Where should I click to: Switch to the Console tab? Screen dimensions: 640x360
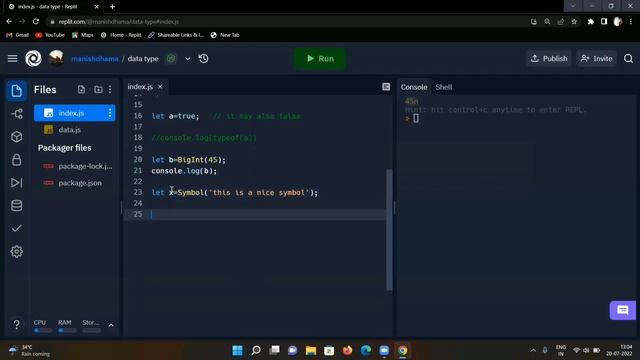coord(414,87)
